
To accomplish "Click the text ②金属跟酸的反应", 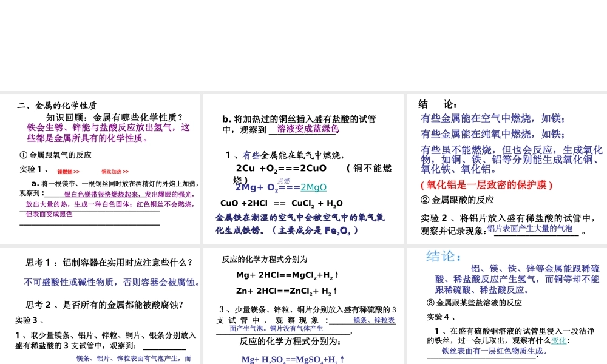I will tap(457, 200).
